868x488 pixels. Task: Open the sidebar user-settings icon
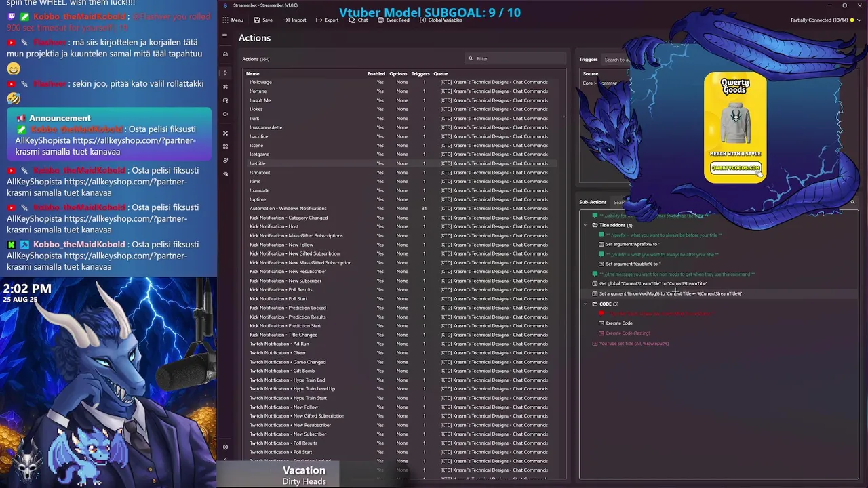(x=225, y=161)
